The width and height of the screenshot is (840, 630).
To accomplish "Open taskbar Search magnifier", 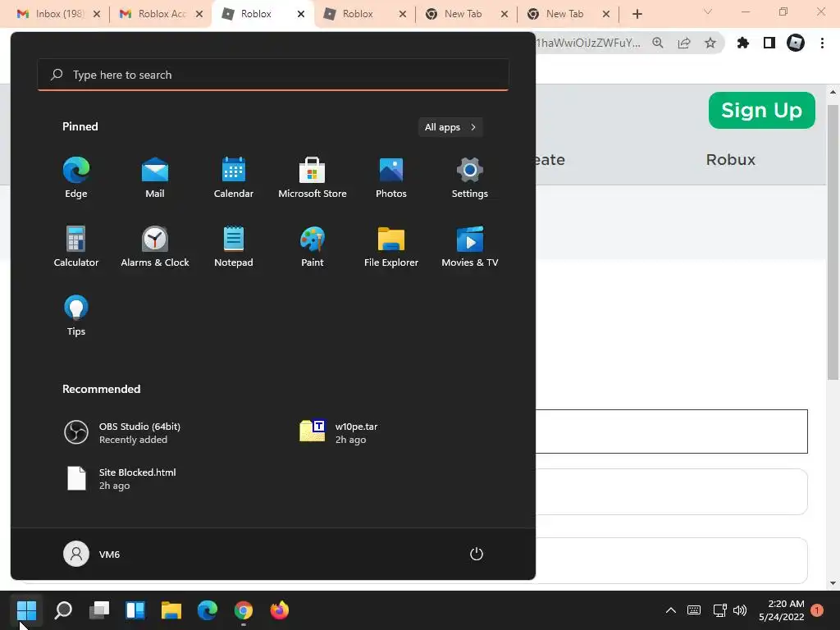I will point(63,609).
